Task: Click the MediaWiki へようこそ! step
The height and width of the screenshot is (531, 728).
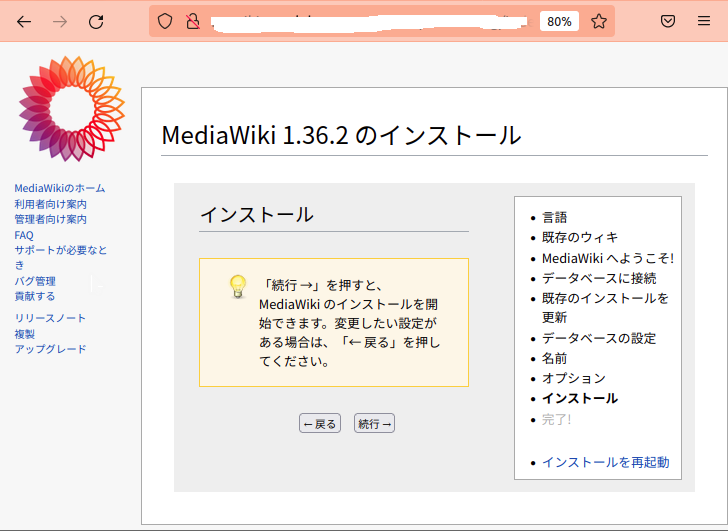Action: (x=608, y=259)
